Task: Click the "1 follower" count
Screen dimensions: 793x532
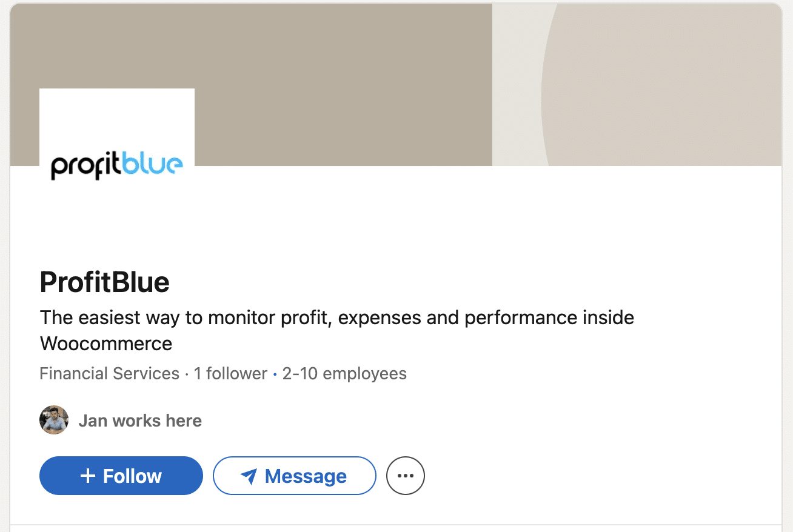Action: click(x=230, y=374)
